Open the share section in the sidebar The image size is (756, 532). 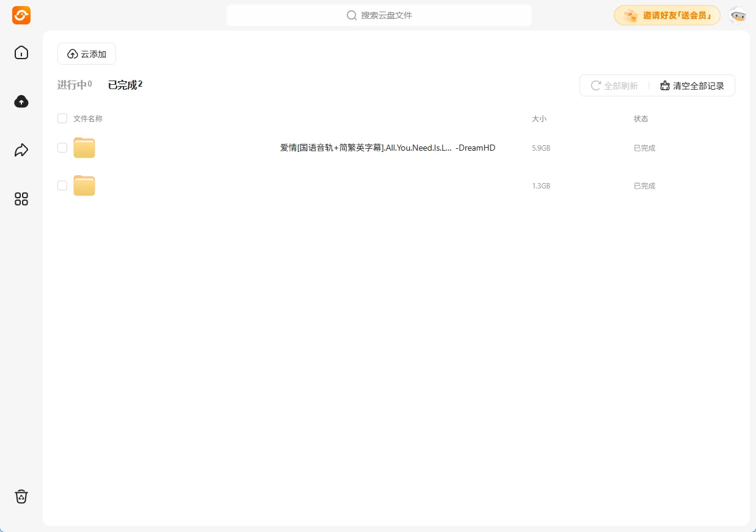tap(21, 149)
